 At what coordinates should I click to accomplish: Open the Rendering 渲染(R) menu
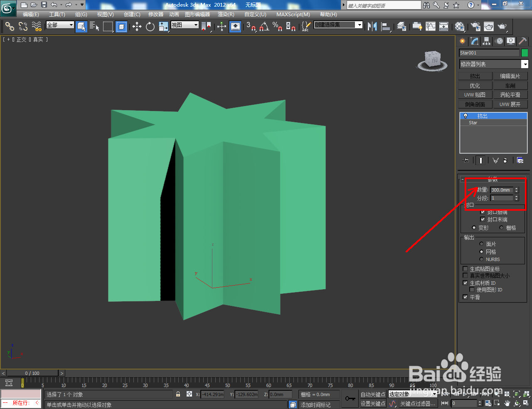coord(226,15)
